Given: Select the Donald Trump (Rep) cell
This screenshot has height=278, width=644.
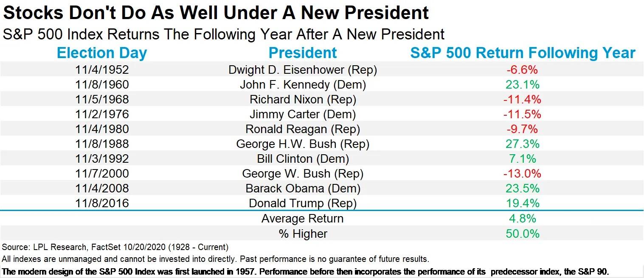Looking at the screenshot, I should click(303, 203).
